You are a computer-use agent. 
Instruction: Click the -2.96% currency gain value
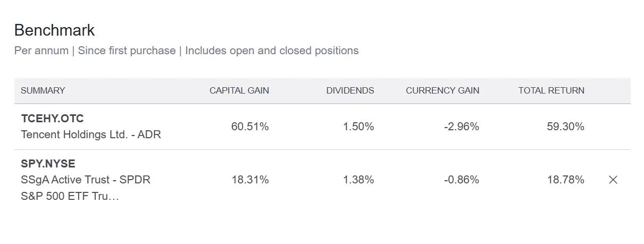(x=462, y=127)
